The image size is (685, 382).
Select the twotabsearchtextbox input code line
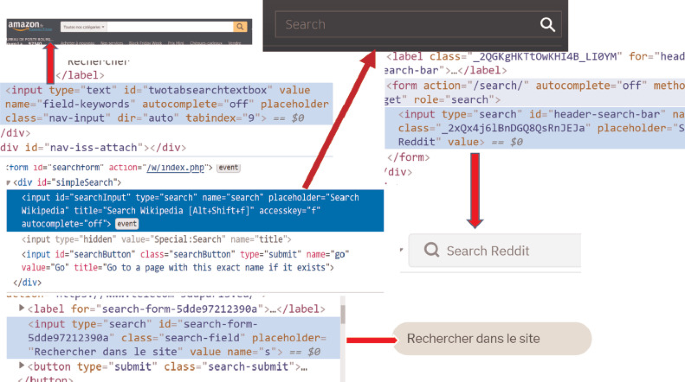166,104
